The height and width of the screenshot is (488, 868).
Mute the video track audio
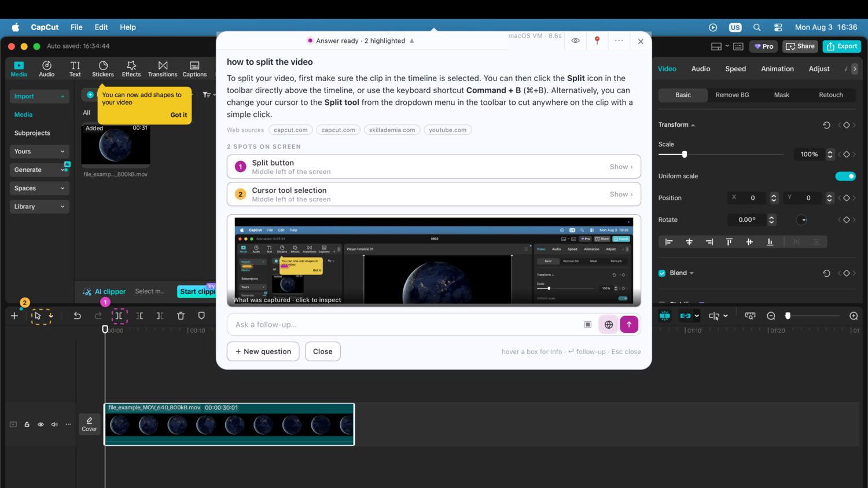54,424
